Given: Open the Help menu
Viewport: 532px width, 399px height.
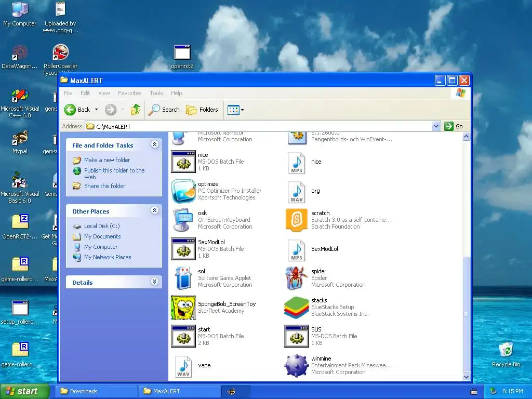Looking at the screenshot, I should (x=177, y=93).
